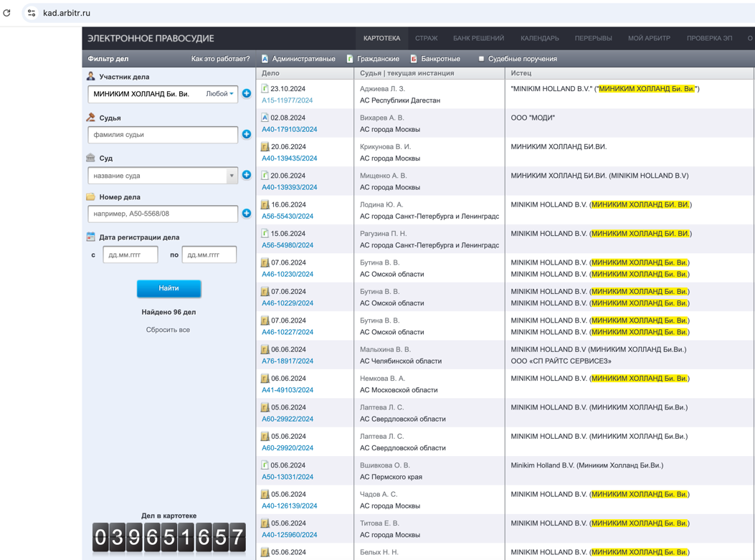Click the фамилия судьи input field
755x560 pixels.
tap(163, 135)
